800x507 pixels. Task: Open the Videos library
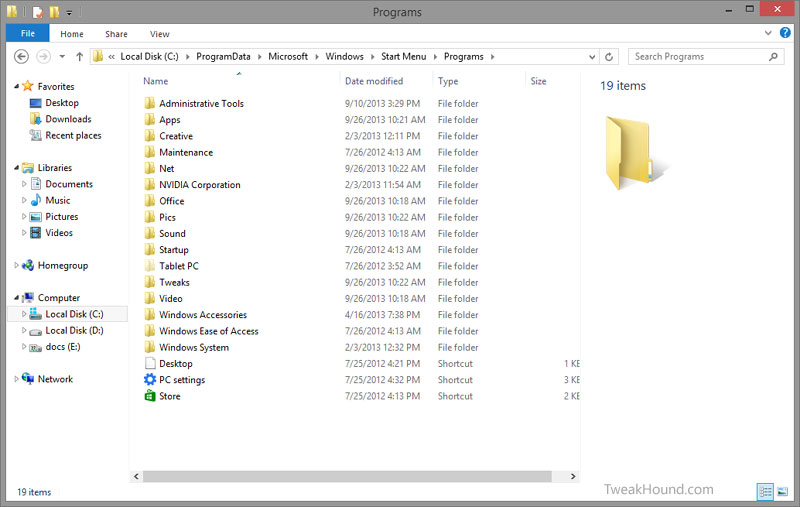[x=59, y=233]
